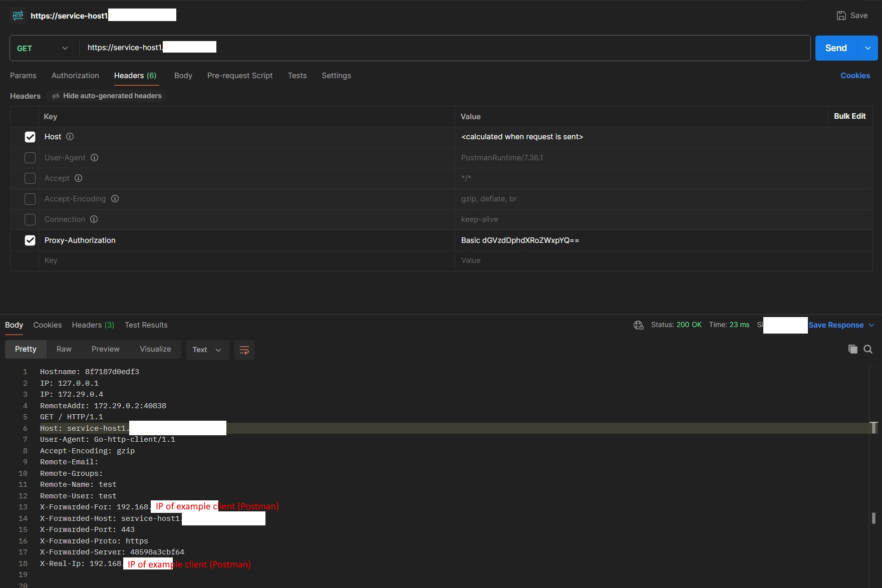Click the hidden-eye icon beside Hide auto-generated headers

(x=56, y=96)
